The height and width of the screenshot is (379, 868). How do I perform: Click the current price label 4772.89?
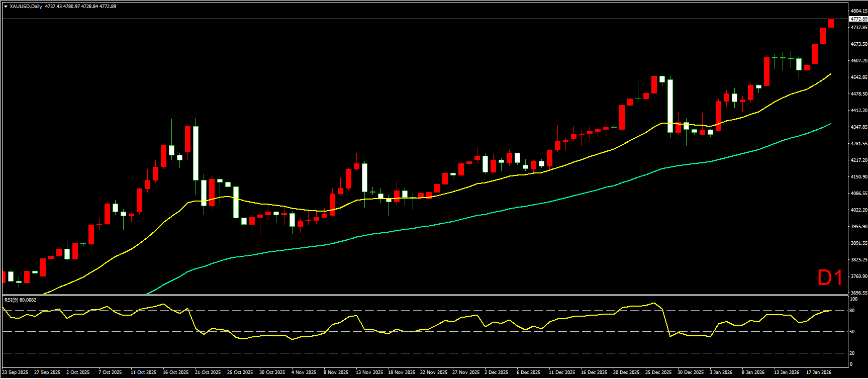tap(858, 19)
